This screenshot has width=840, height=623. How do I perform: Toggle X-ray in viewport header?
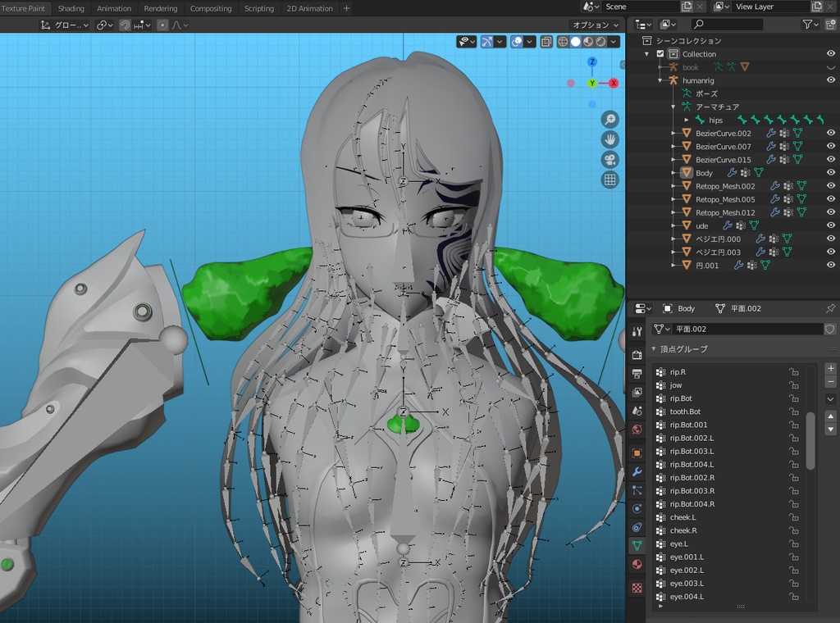click(546, 42)
